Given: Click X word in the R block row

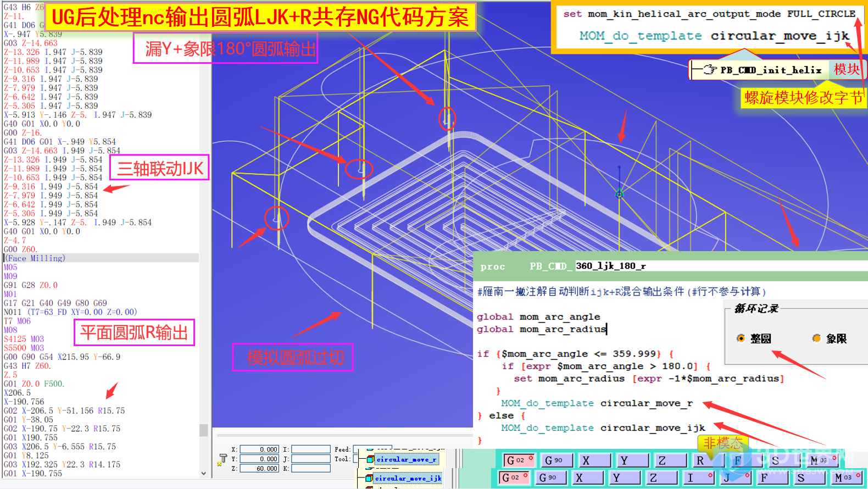Looking at the screenshot, I should (x=594, y=460).
